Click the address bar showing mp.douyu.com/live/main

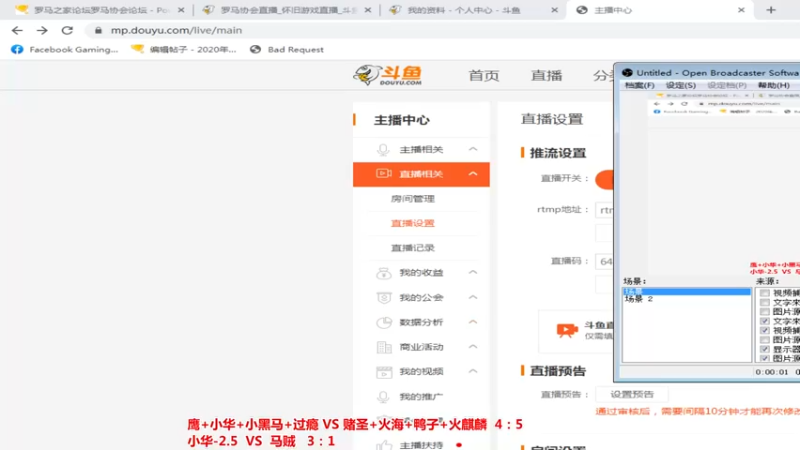point(177,31)
